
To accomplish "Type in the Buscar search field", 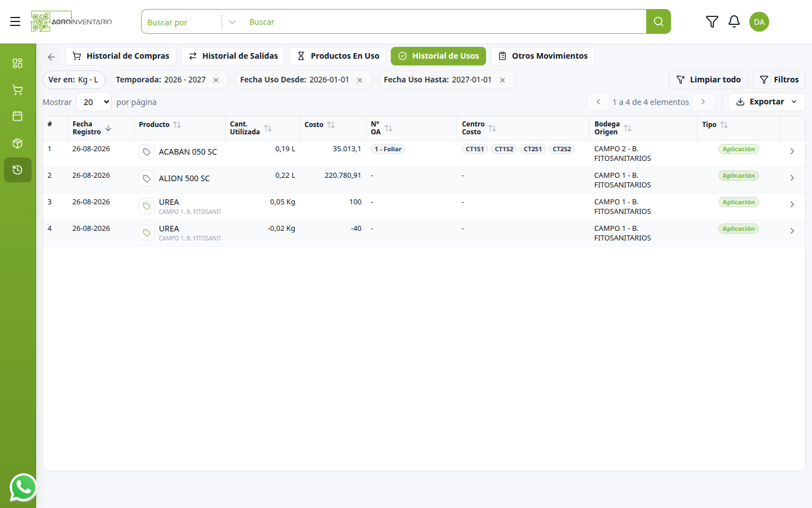I will click(444, 22).
